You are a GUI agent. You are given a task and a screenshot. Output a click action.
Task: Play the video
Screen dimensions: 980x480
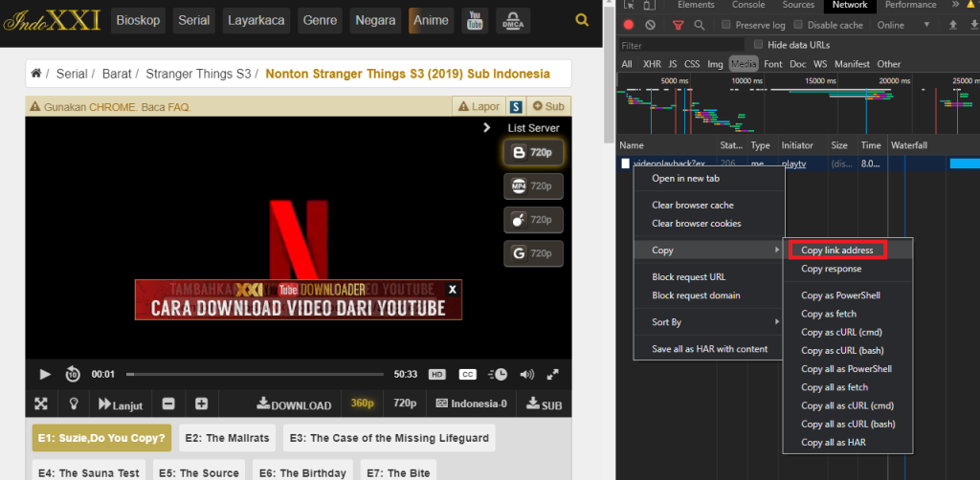click(x=45, y=375)
